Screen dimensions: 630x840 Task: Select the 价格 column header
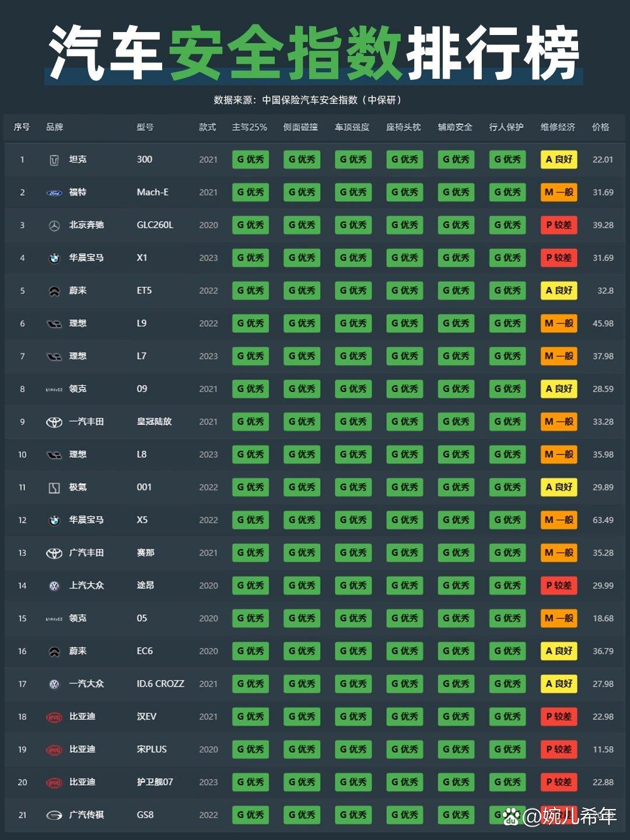tap(601, 127)
